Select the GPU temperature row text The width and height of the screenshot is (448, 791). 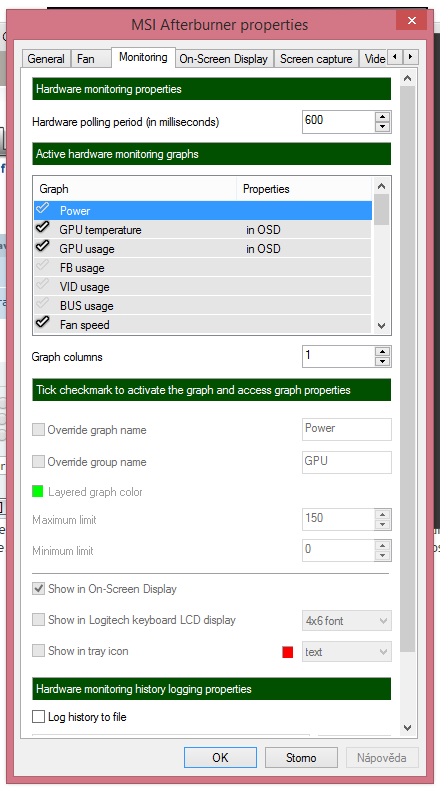[x=100, y=230]
